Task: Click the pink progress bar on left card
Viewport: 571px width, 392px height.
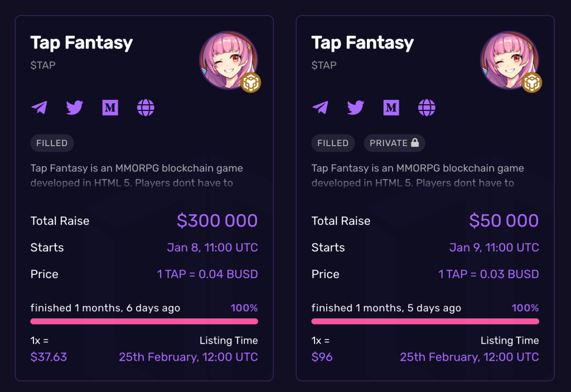Action: 144,321
